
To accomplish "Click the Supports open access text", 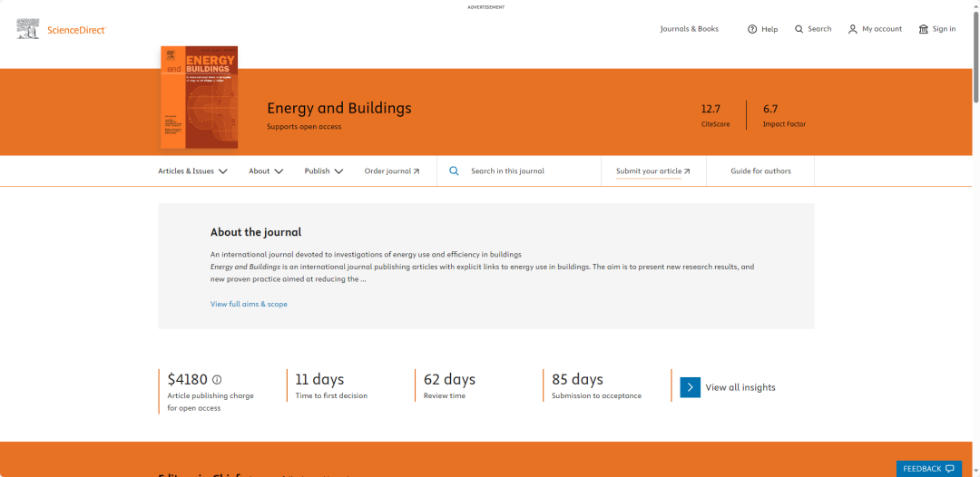I will [x=304, y=127].
